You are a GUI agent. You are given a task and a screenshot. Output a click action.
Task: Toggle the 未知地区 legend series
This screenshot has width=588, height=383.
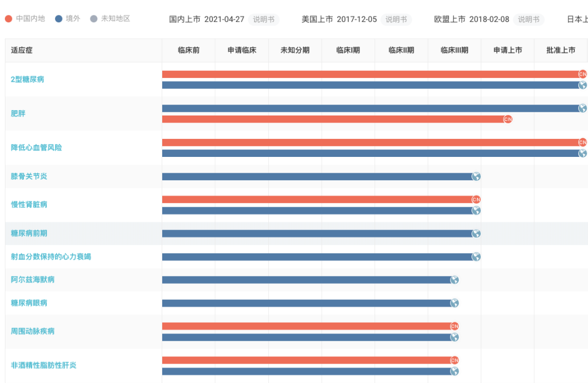(109, 19)
